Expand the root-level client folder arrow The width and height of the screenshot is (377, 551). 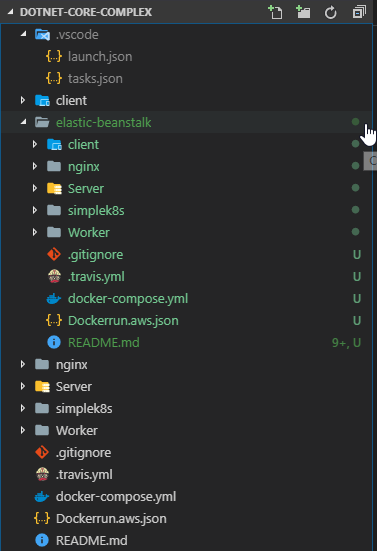coord(23,100)
